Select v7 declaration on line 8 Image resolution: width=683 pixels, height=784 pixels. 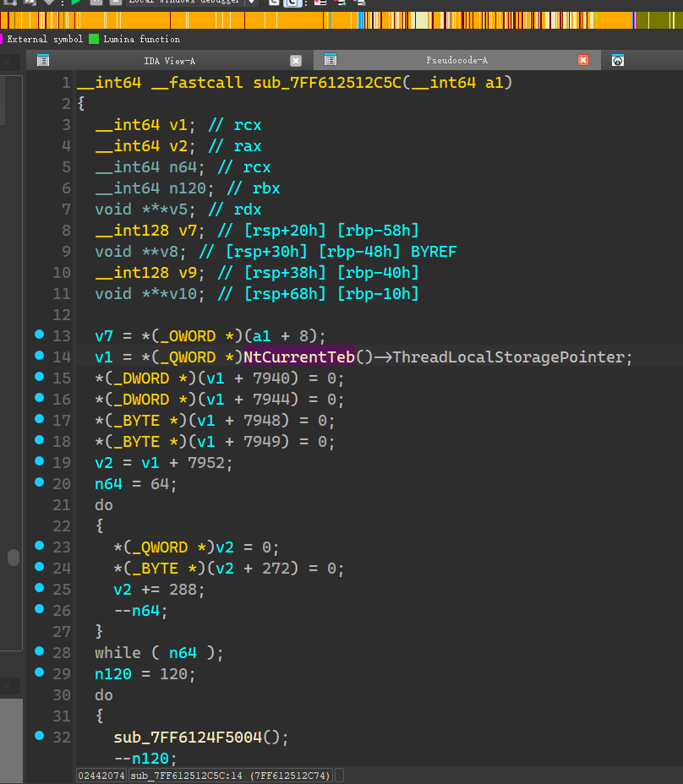[x=188, y=231]
